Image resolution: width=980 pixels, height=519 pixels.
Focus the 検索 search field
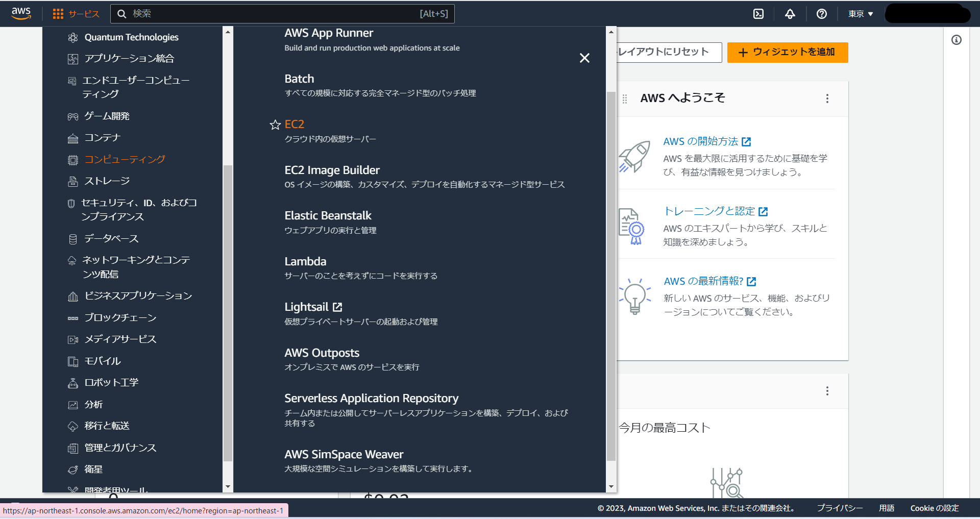click(x=282, y=14)
